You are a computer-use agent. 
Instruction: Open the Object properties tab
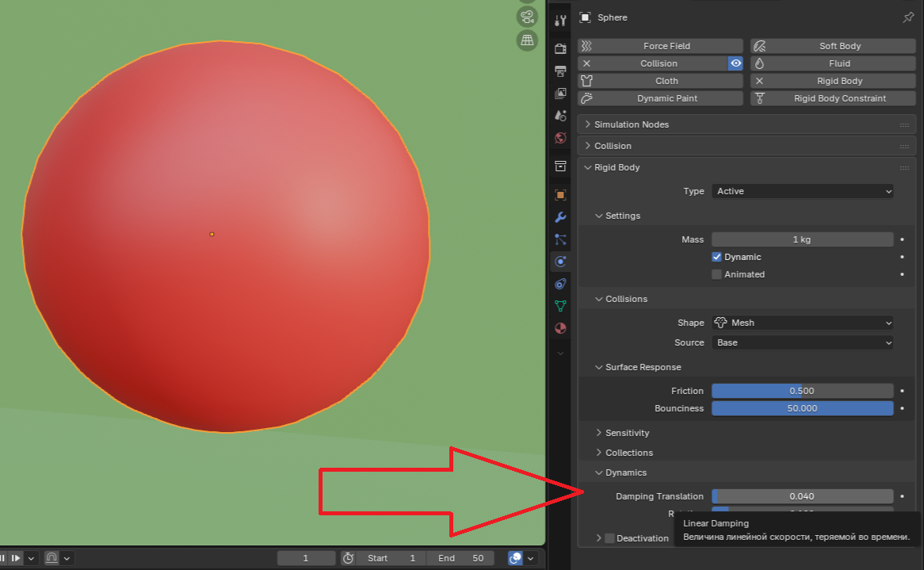tap(560, 194)
